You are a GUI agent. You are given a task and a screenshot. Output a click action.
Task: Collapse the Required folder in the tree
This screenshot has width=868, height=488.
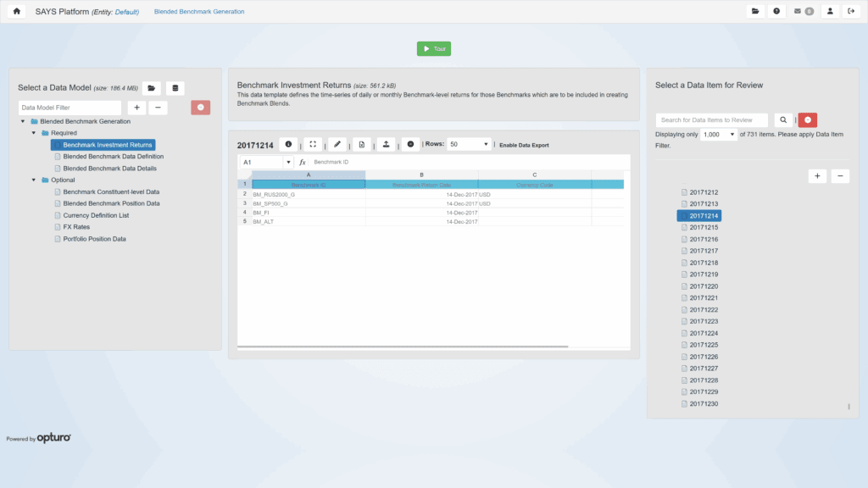[x=34, y=133]
